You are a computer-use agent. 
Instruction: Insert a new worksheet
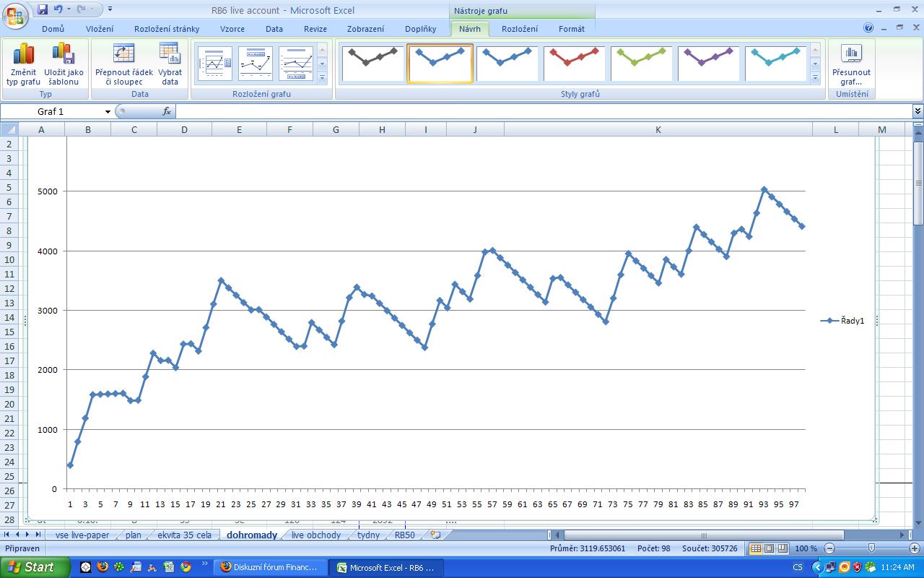tap(435, 535)
